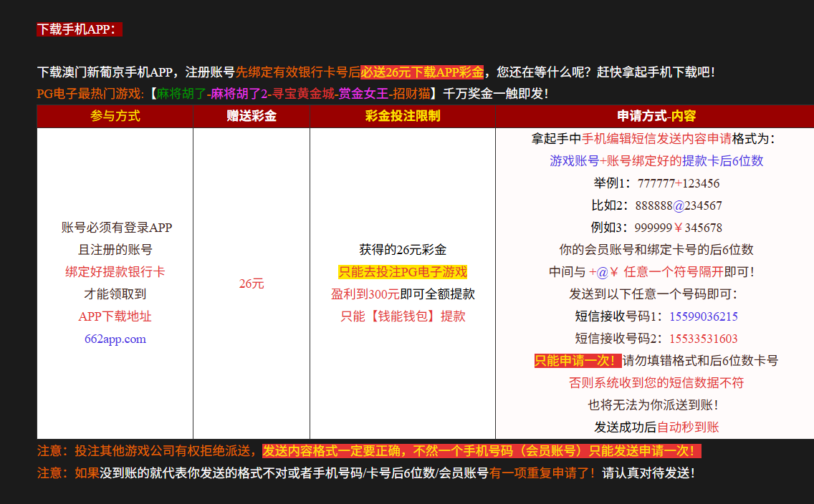Click the 参与方式 column header
This screenshot has height=504, width=814.
click(115, 116)
